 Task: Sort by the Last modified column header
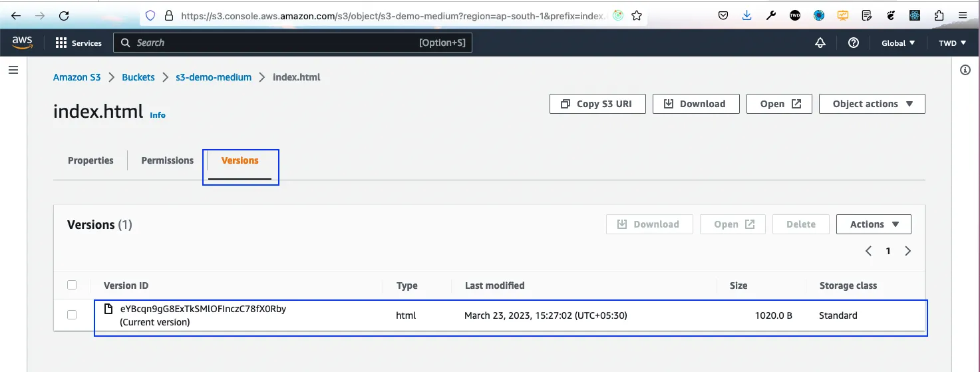[494, 285]
